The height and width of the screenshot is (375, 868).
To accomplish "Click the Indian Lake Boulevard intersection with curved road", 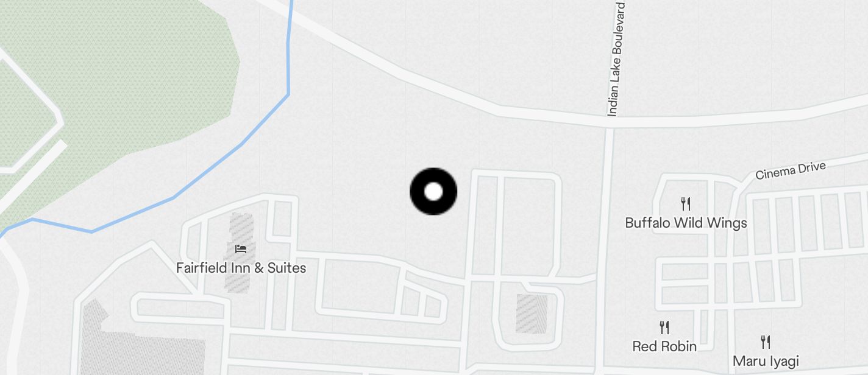I will tap(610, 124).
